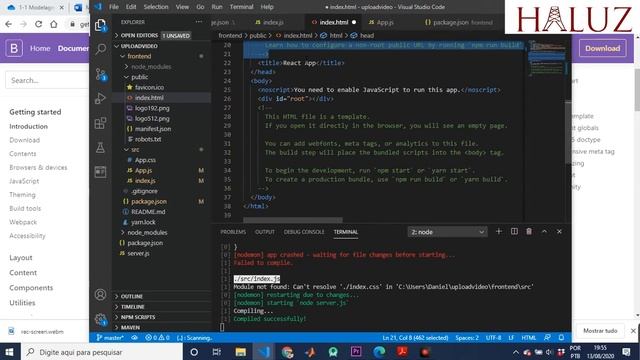Open File Explorer from taskbar
Viewport: 640px width, 360px height.
point(240,352)
